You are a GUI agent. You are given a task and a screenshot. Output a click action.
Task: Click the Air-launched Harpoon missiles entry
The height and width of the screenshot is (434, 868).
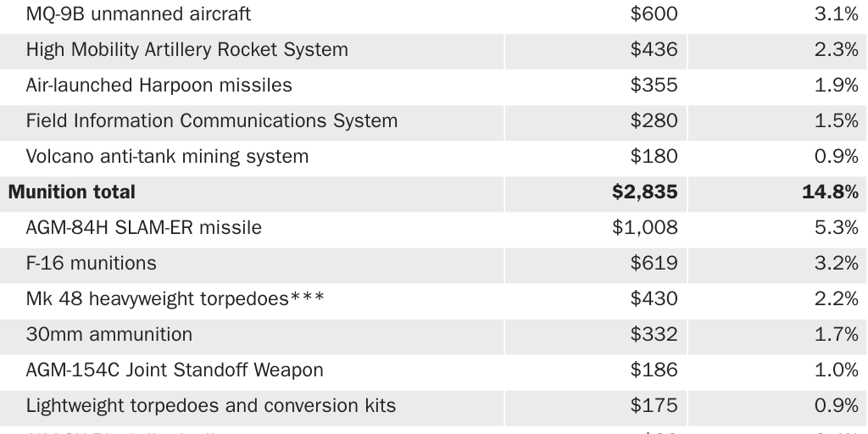[159, 86]
